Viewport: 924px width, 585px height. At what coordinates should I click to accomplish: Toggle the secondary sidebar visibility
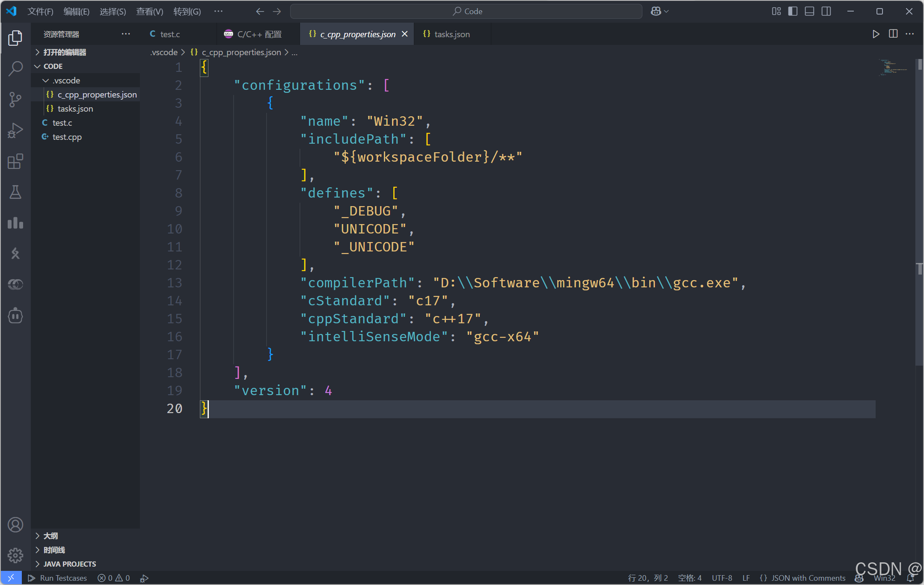pos(826,12)
